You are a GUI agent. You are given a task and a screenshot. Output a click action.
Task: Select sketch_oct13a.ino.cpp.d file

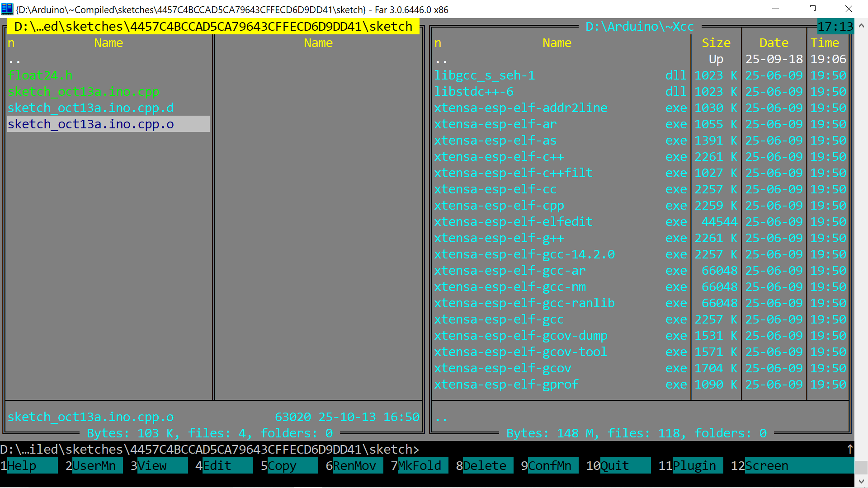click(x=90, y=108)
